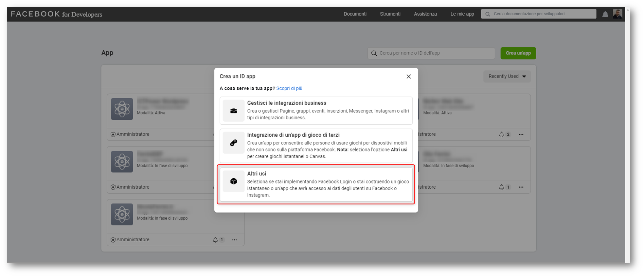
Task: Go to Le mie app
Action: pyautogui.click(x=462, y=14)
